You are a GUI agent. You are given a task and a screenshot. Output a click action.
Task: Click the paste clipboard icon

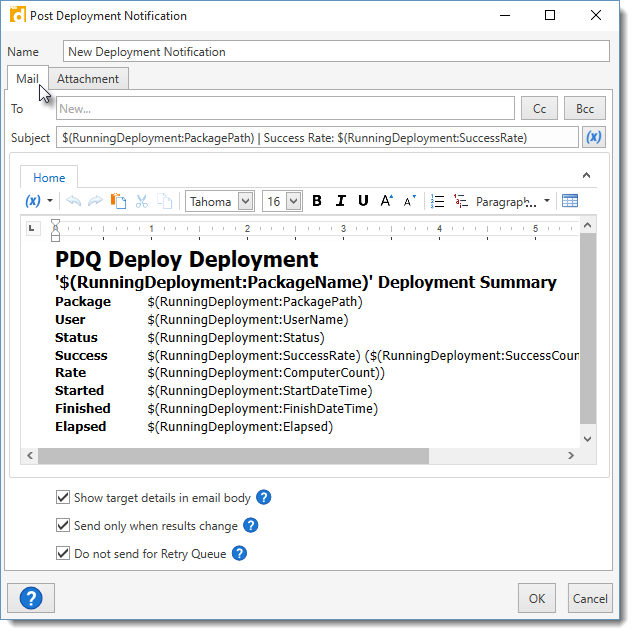pos(119,201)
